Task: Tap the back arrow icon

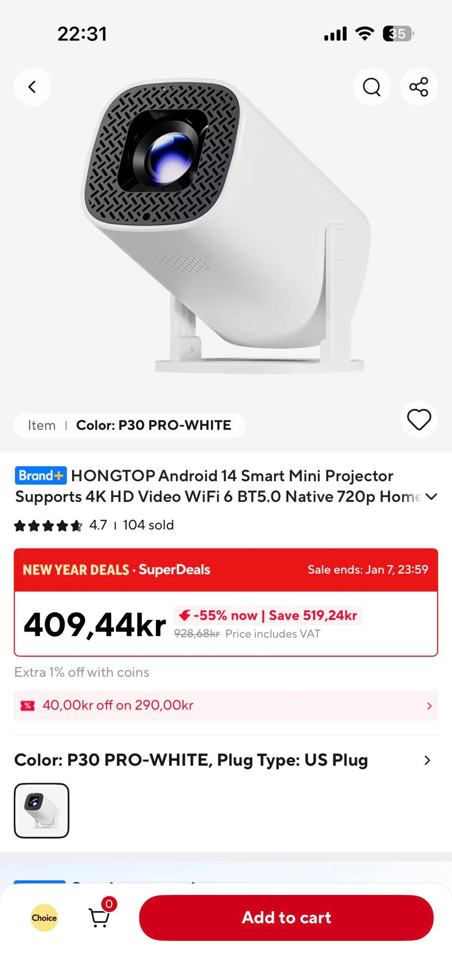Action: coord(32,87)
